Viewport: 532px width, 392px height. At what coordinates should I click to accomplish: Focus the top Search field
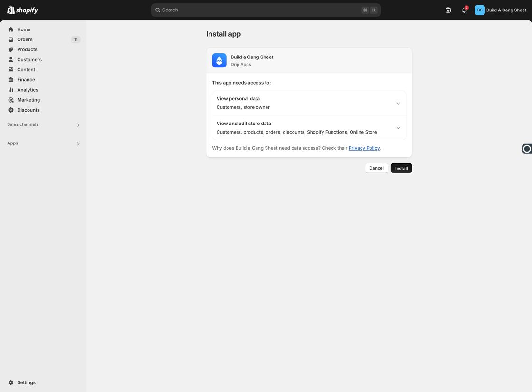point(266,10)
